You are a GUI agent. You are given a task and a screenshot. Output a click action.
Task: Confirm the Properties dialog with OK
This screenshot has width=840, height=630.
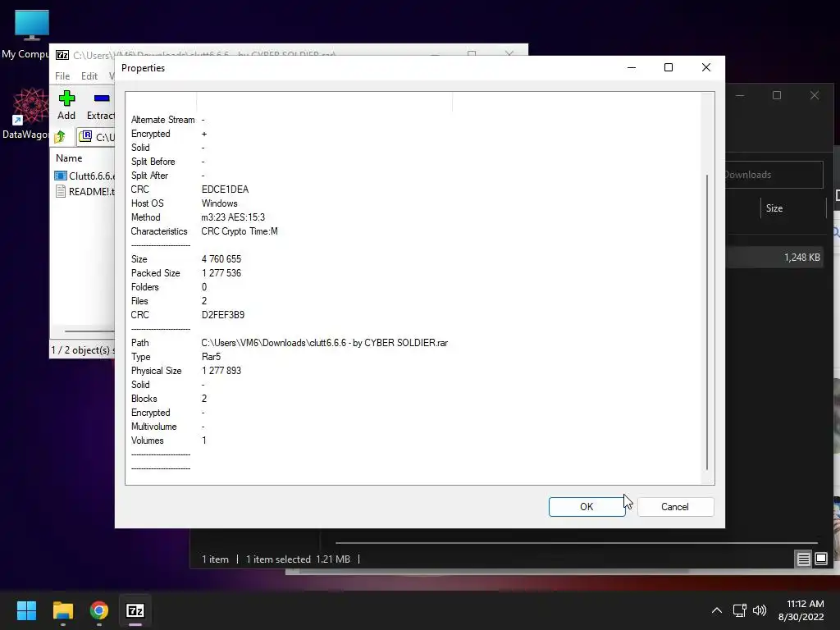587,507
